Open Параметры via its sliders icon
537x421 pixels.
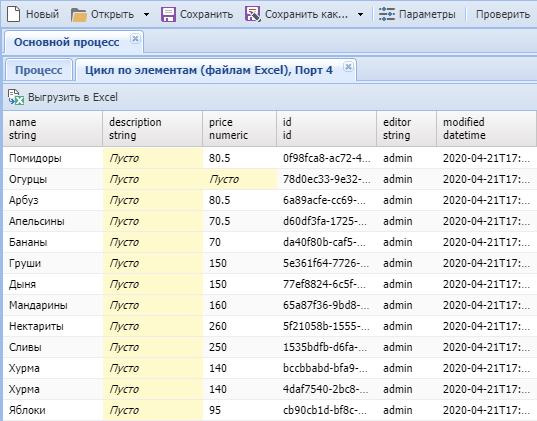coord(387,14)
